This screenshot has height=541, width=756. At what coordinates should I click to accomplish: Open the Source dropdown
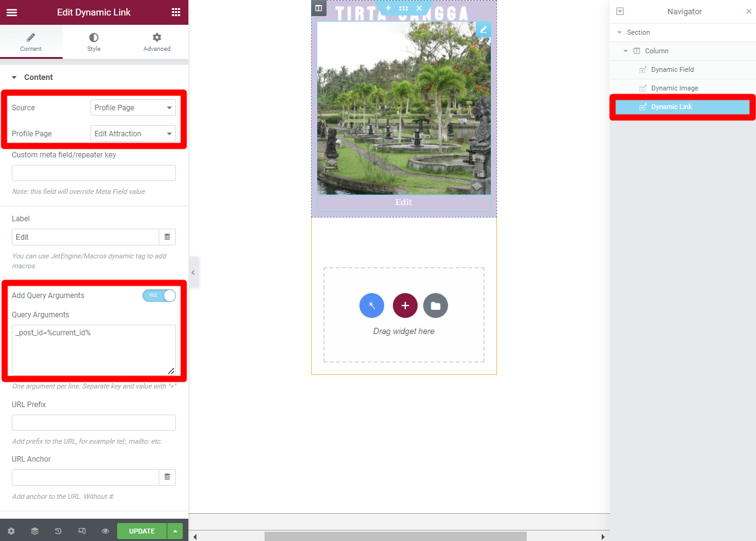[133, 108]
